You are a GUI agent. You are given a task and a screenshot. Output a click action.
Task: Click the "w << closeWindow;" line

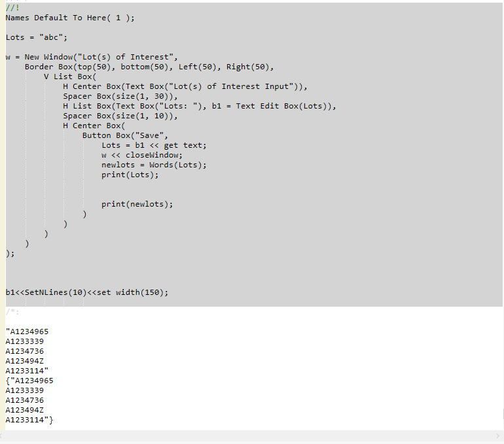tap(141, 155)
